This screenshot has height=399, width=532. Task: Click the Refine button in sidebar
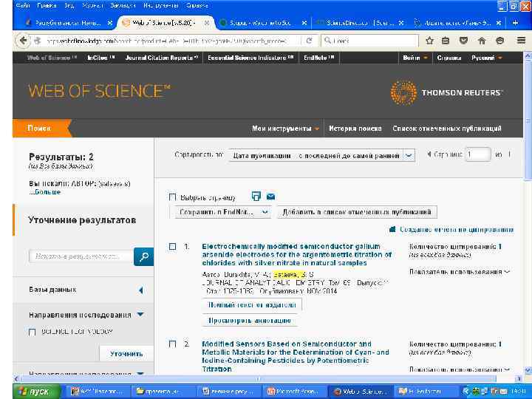(x=126, y=354)
